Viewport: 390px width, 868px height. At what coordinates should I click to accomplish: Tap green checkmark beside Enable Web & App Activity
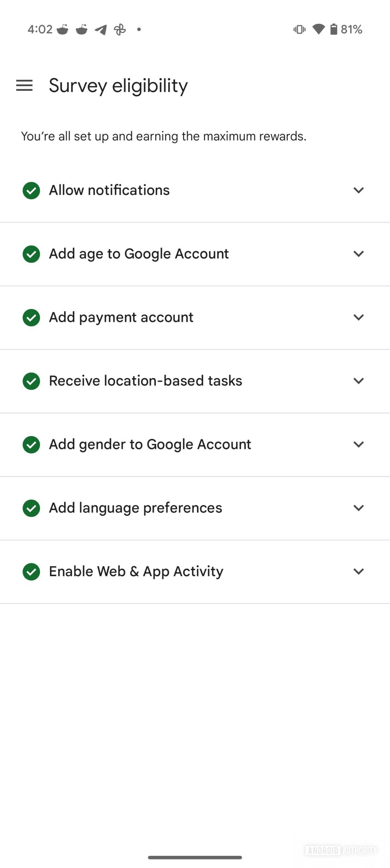click(31, 572)
